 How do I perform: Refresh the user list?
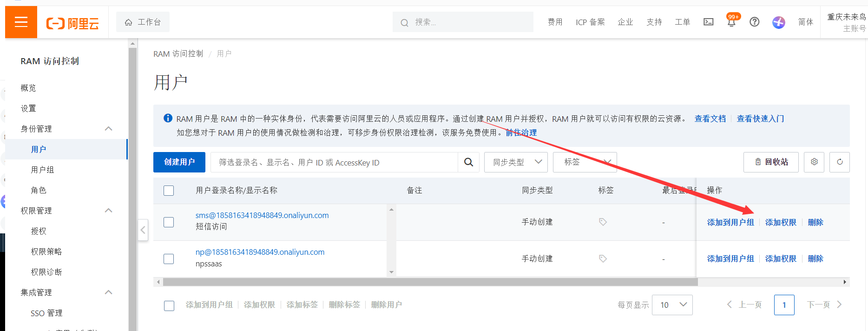click(x=840, y=162)
